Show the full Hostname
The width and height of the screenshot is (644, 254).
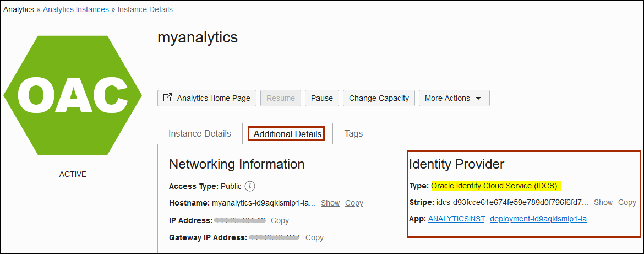pyautogui.click(x=330, y=203)
